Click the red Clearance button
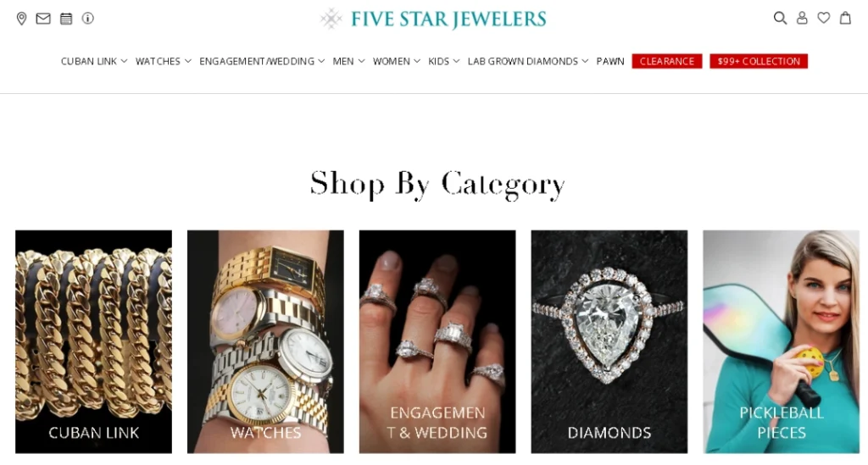The height and width of the screenshot is (465, 868). (x=667, y=61)
